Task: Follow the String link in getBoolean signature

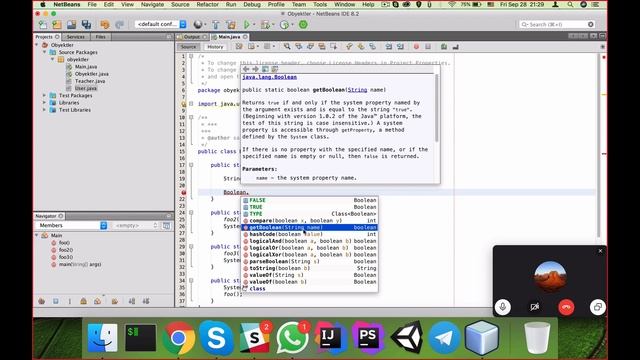Action: 357,90
